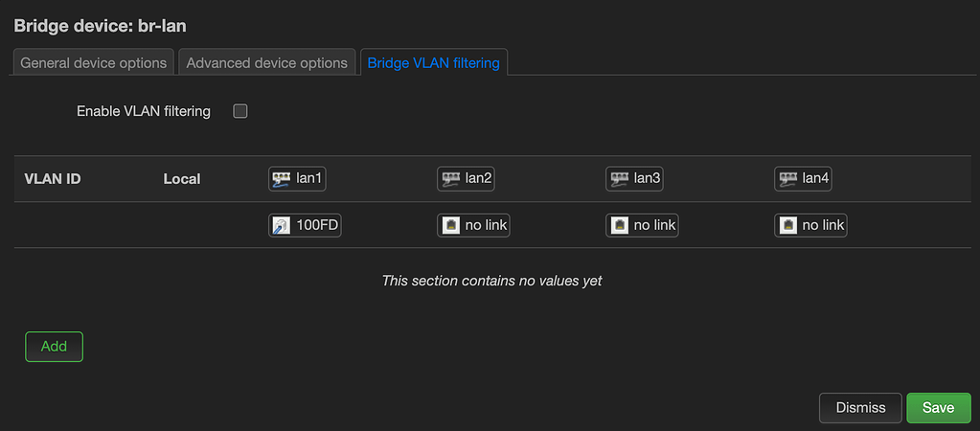Click the Local column header
980x431 pixels.
pos(182,179)
